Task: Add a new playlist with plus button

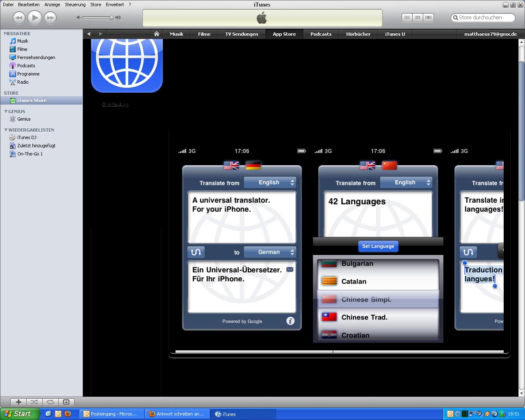Action: point(18,402)
